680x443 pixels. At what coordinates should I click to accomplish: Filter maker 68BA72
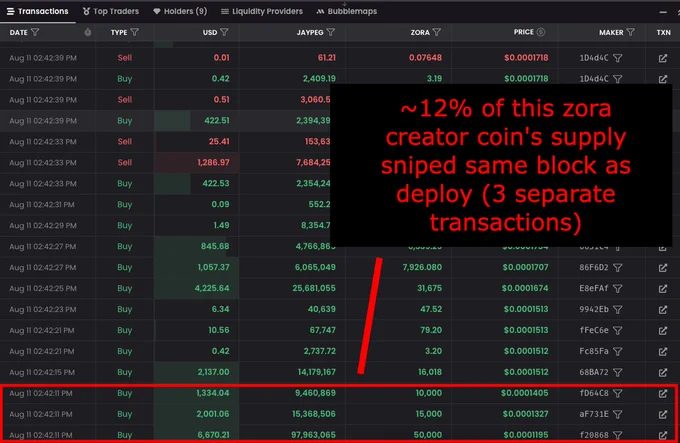point(618,372)
